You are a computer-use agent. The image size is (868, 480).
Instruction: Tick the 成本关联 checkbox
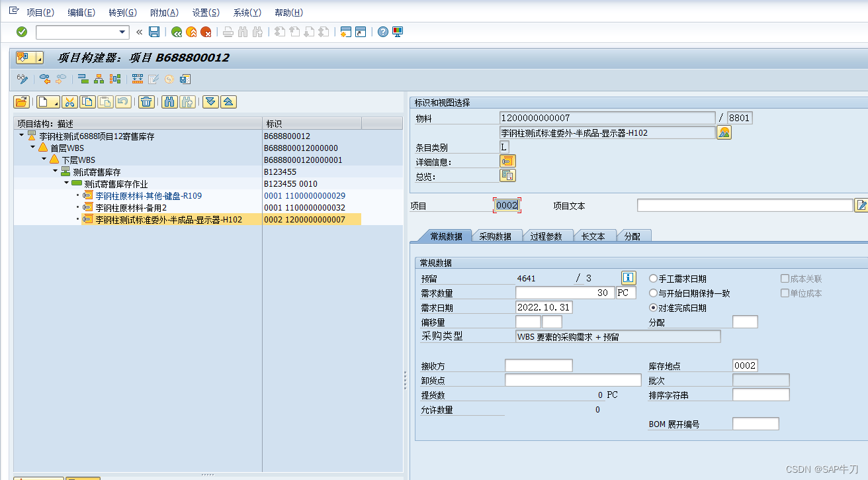click(785, 279)
